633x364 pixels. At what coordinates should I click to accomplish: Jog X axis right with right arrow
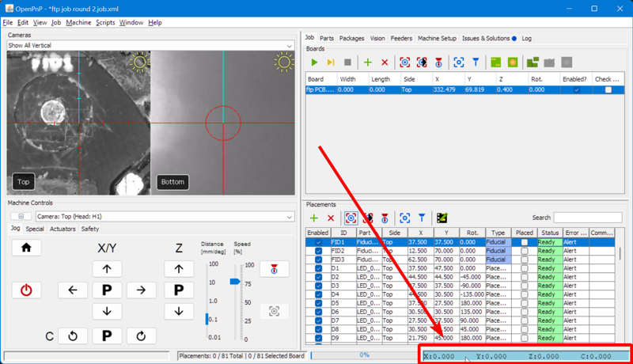(141, 290)
